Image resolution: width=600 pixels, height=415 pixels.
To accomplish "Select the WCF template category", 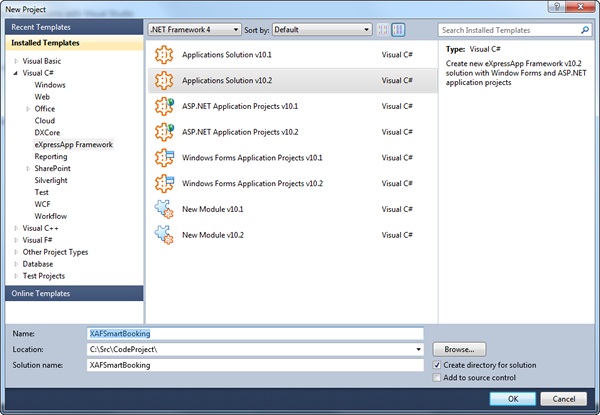I will click(42, 204).
